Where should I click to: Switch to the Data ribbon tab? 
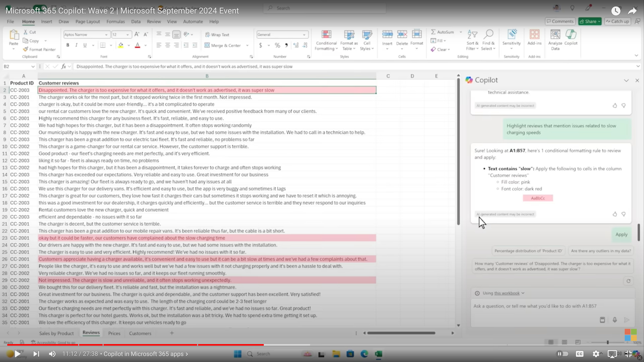coord(136,22)
